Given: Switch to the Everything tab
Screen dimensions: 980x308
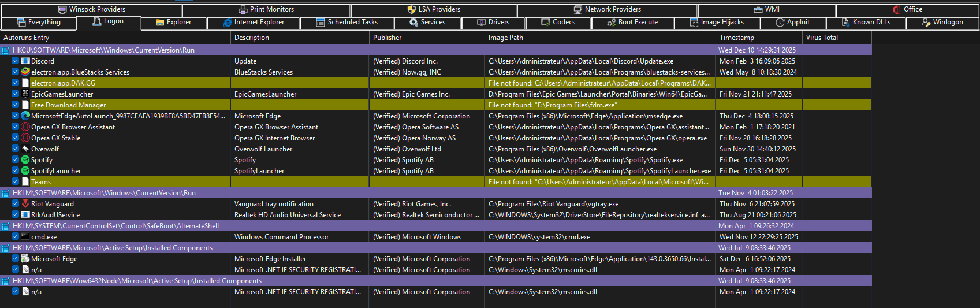Looking at the screenshot, I should pos(39,23).
